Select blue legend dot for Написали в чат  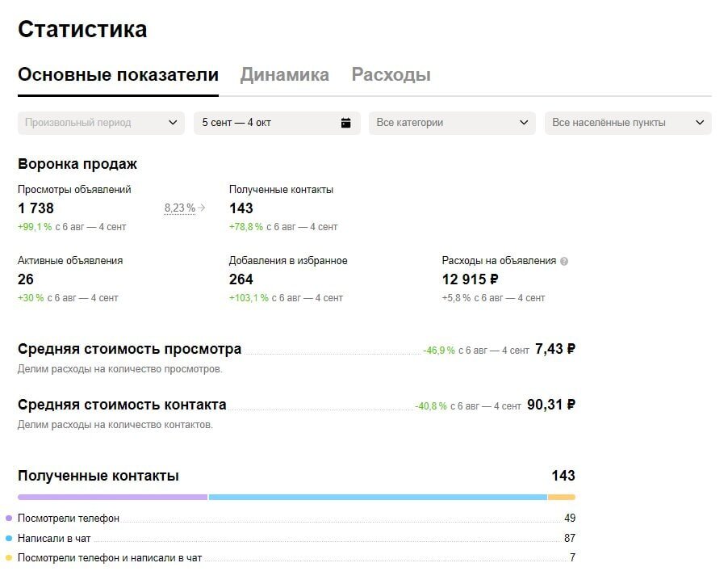(8, 536)
